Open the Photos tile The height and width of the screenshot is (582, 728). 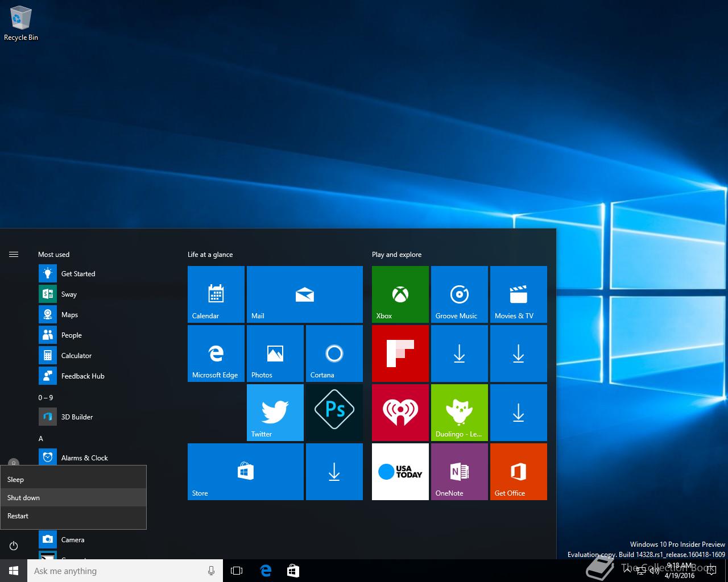pyautogui.click(x=275, y=354)
